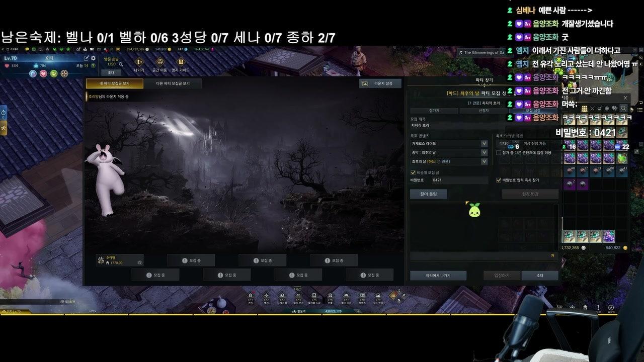Viewport: 644px width, 362px height.
Task: Click 초대 button next to 입장하기
Action: point(540,276)
